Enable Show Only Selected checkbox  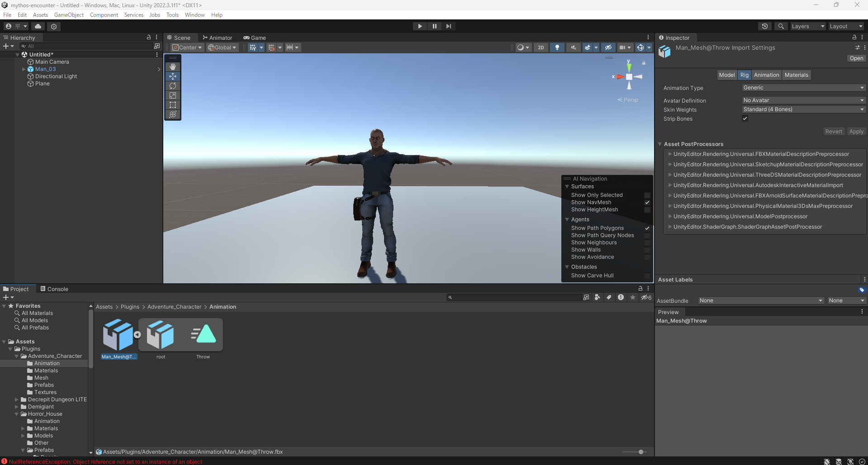click(647, 195)
